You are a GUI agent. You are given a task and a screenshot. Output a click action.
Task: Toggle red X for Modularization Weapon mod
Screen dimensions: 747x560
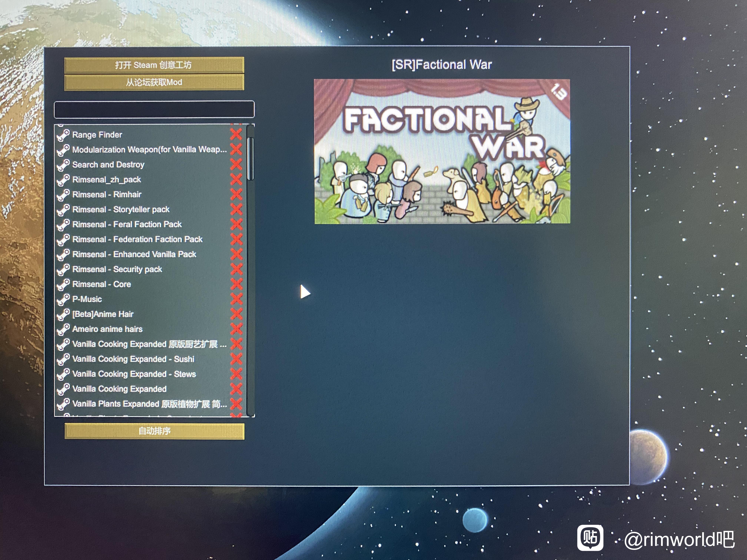click(x=236, y=149)
